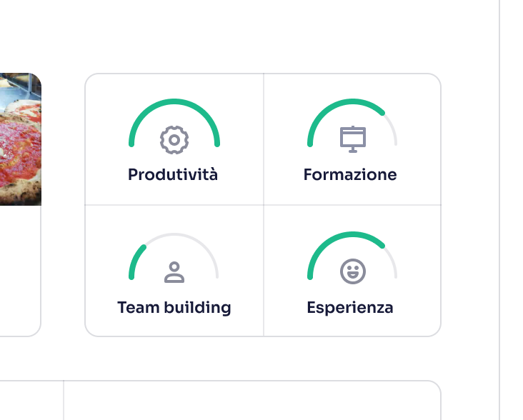Image resolution: width=523 pixels, height=420 pixels.
Task: Choose the Team building label
Action: click(x=174, y=308)
